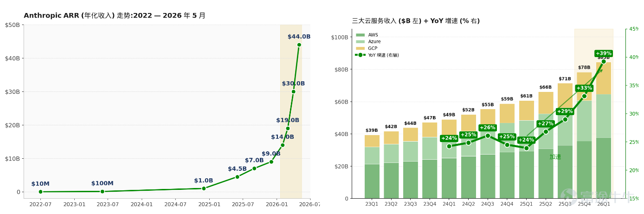Click the Azure legend color swatch

click(360, 42)
